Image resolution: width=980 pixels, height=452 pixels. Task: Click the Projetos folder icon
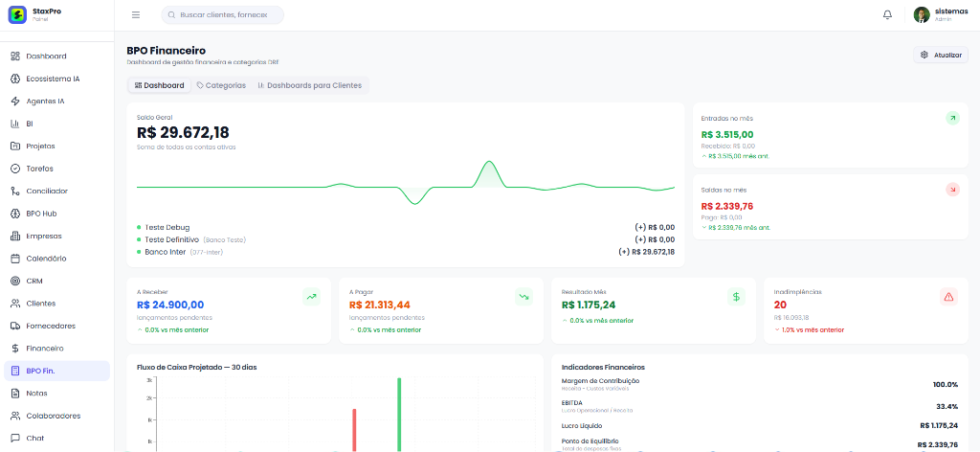pos(15,147)
